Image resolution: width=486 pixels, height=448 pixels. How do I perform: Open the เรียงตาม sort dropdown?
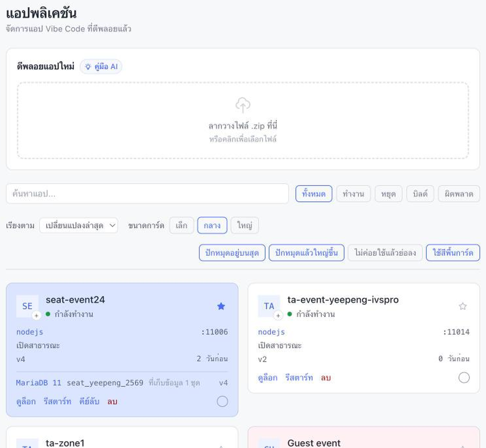click(79, 225)
